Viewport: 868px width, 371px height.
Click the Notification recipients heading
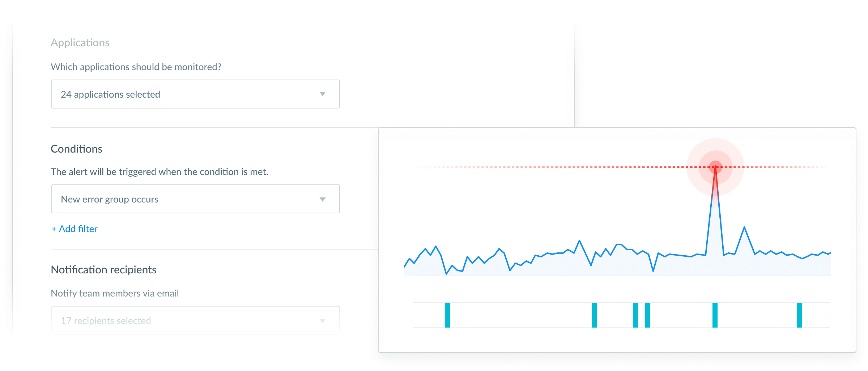coord(104,270)
